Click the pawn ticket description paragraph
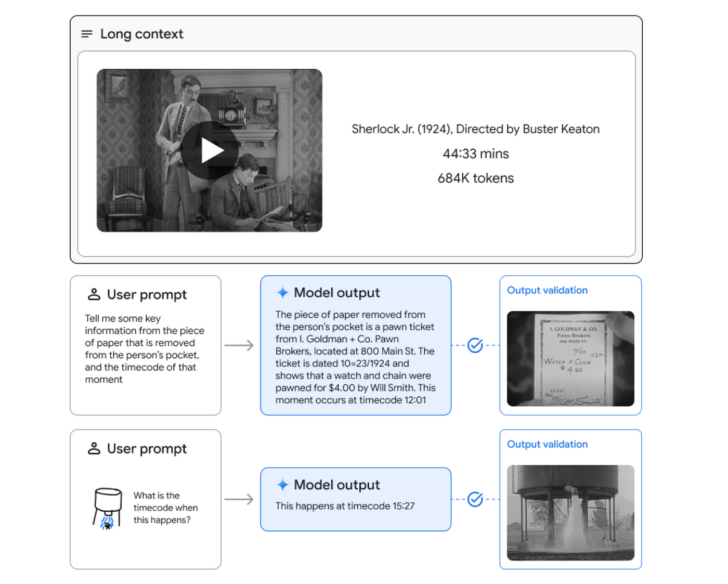 (356, 357)
